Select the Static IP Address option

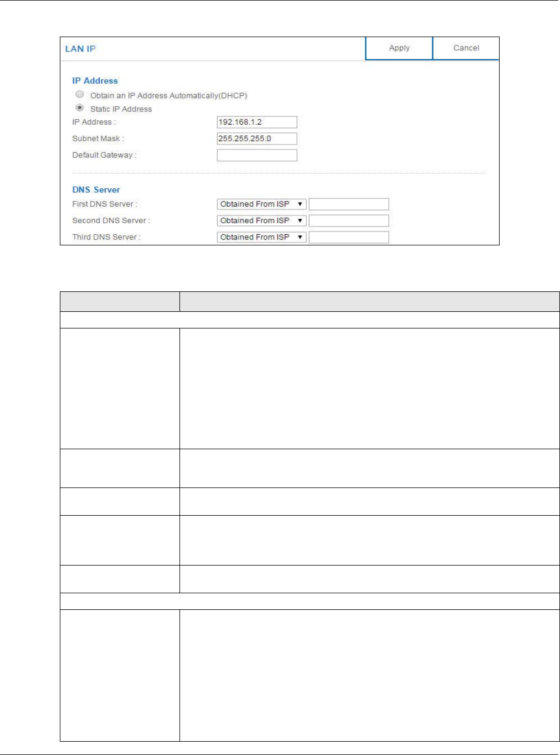click(x=80, y=108)
